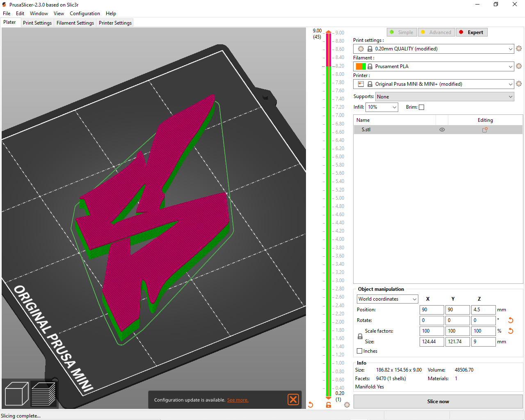This screenshot has height=420, width=525.
Task: Click the filament color swatch
Action: pos(361,66)
